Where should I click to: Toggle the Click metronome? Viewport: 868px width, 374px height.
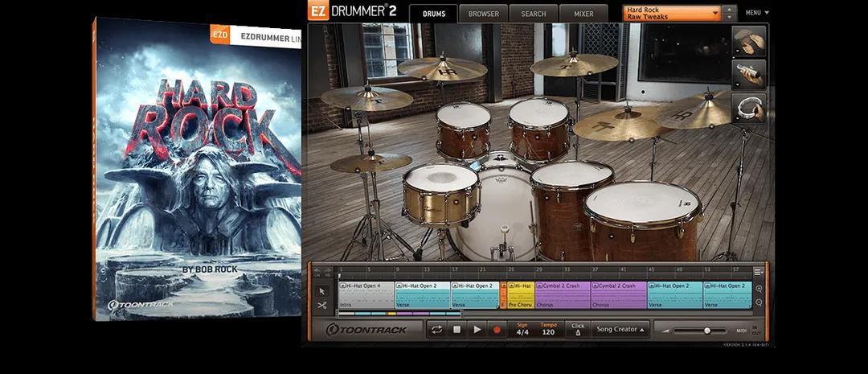(x=578, y=329)
